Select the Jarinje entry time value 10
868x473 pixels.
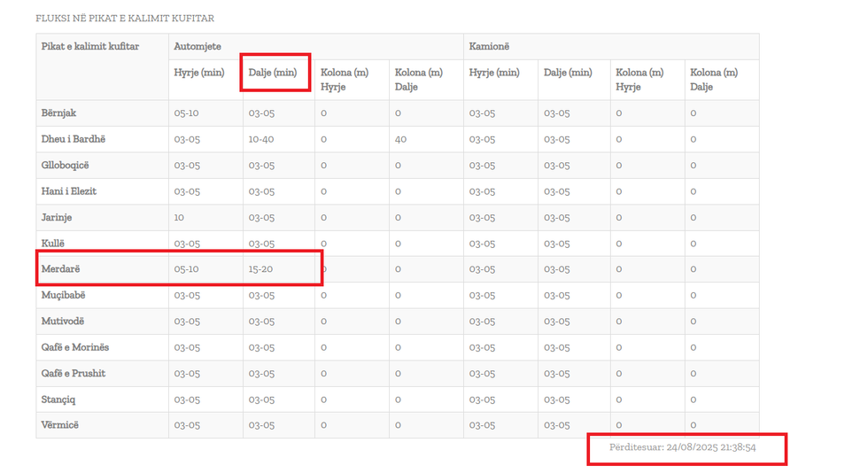click(x=179, y=217)
